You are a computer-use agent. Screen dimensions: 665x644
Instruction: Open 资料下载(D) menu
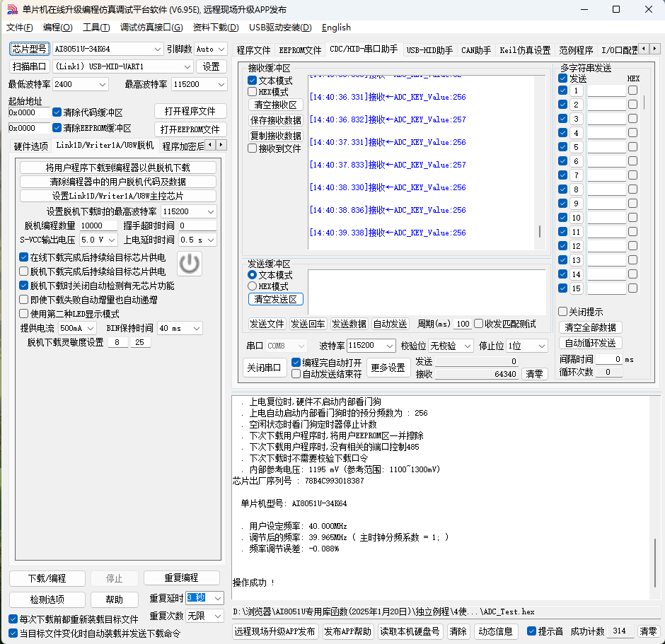[216, 28]
